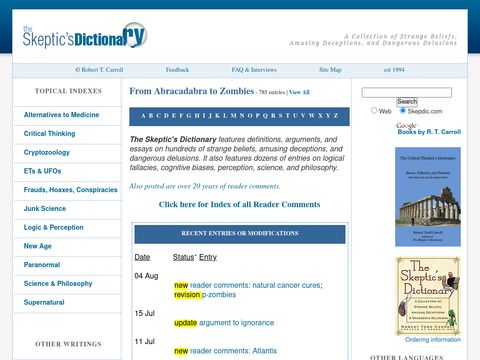Image resolution: width=480 pixels, height=360 pixels.
Task: Open the Site Map link
Action: [x=330, y=70]
